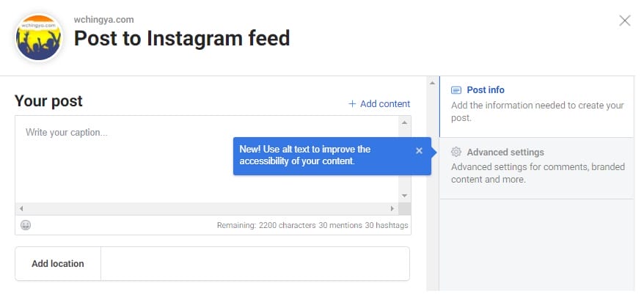Click the wchingya.com account name
The height and width of the screenshot is (305, 644).
[x=103, y=20]
